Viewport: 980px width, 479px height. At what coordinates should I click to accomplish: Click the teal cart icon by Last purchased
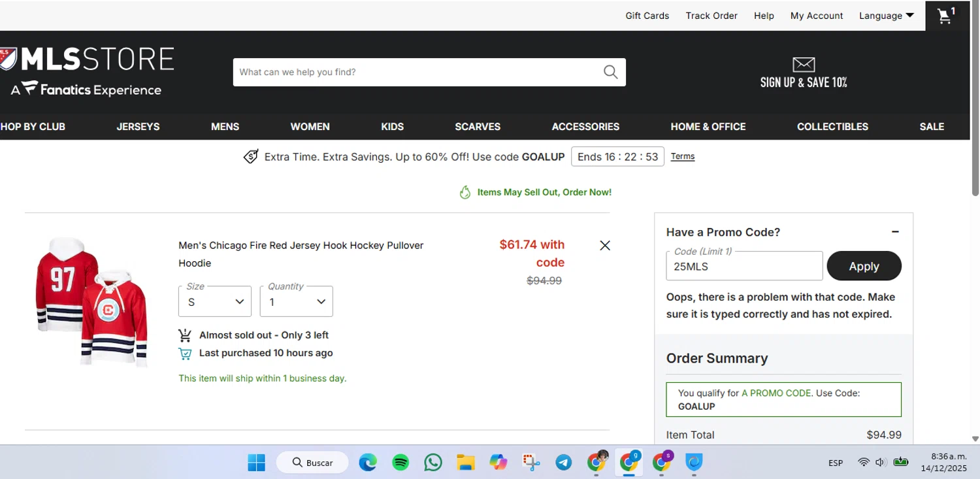[185, 354]
